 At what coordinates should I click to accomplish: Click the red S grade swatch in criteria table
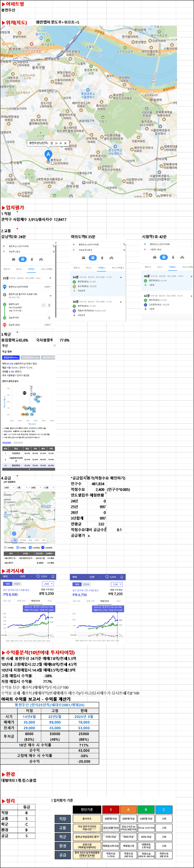pos(110,809)
